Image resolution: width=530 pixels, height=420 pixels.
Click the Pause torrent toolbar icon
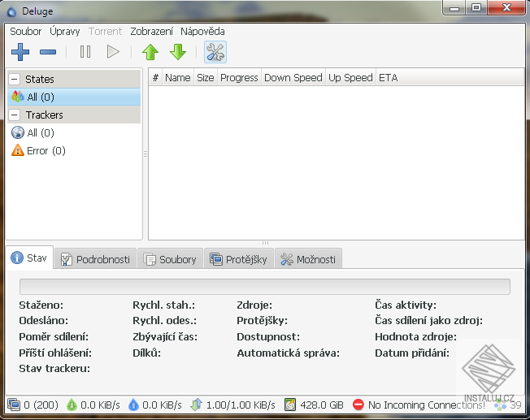[85, 52]
